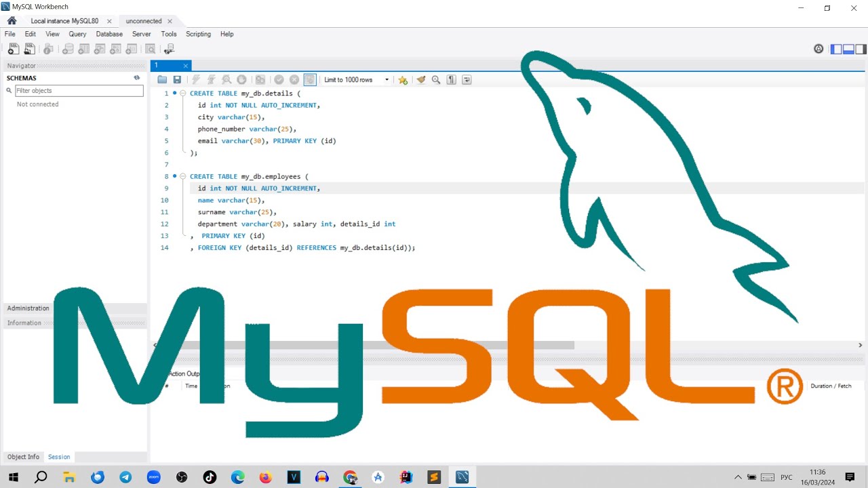Click editor horizontal scrollbar right arrow

click(861, 345)
